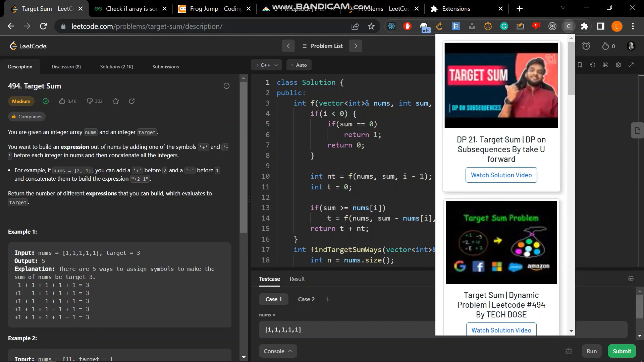Star this problem as favorite
The image size is (644, 362).
(116, 101)
